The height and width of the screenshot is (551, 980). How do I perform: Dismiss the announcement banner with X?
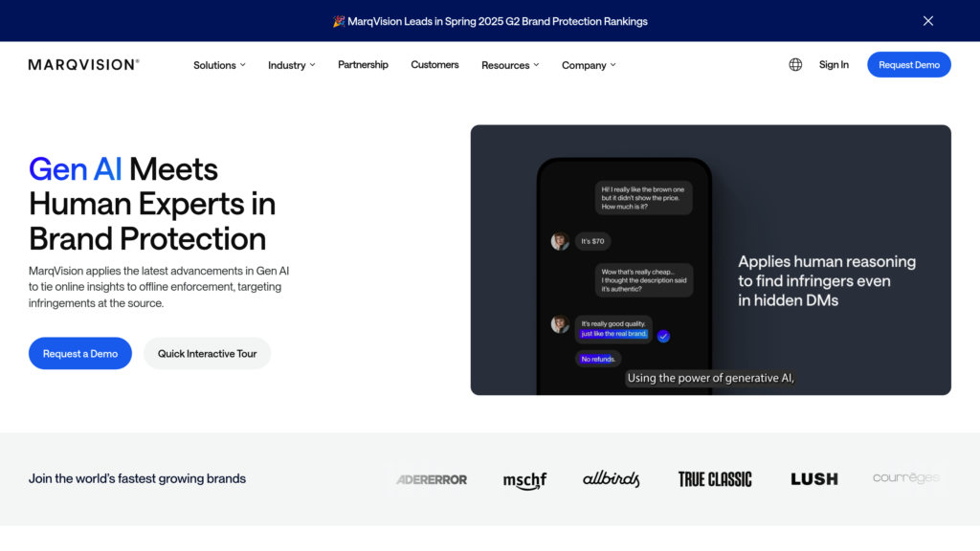coord(927,21)
